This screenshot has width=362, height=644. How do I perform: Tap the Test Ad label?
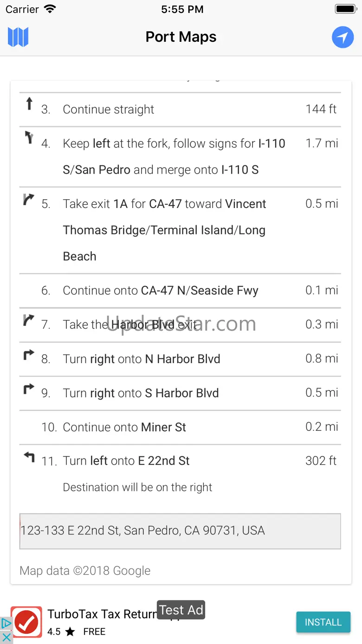[181, 610]
